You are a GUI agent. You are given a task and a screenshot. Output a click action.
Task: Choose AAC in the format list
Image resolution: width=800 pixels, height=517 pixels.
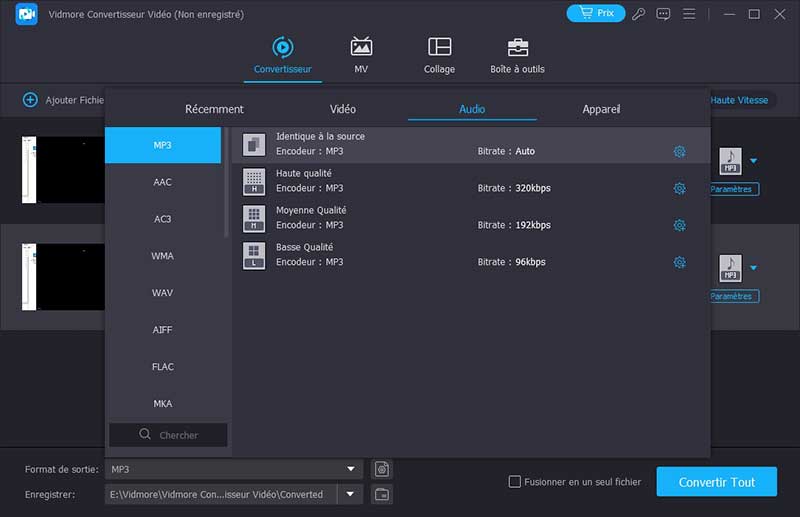click(x=163, y=182)
